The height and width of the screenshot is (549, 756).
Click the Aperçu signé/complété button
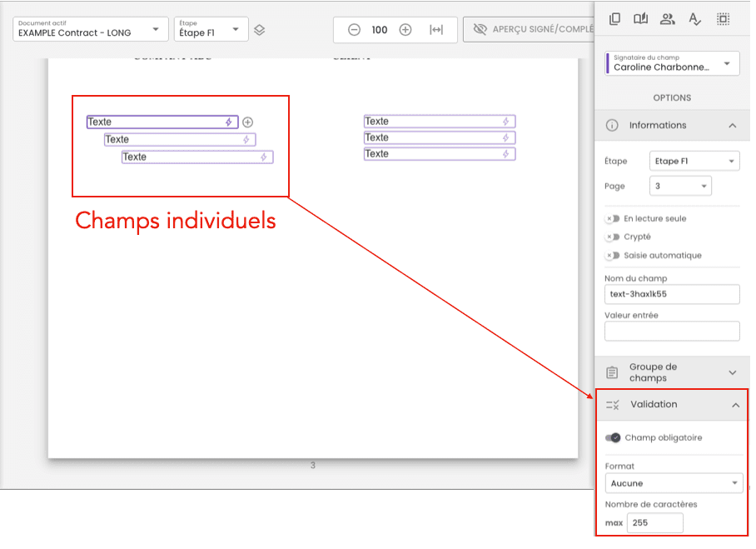529,30
